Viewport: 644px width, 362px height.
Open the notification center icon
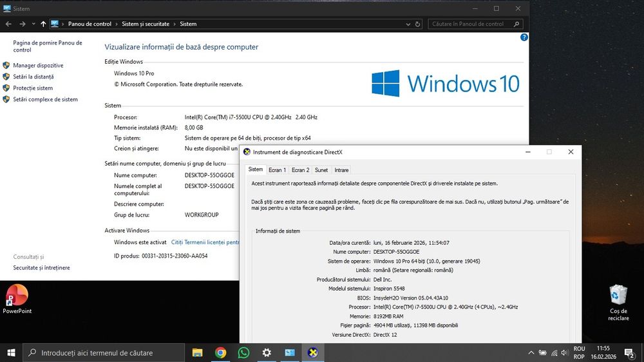click(x=629, y=352)
